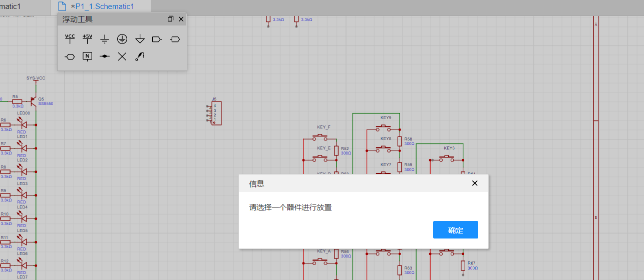Place a signal ground symbol
This screenshot has height=280, width=644.
tap(105, 39)
